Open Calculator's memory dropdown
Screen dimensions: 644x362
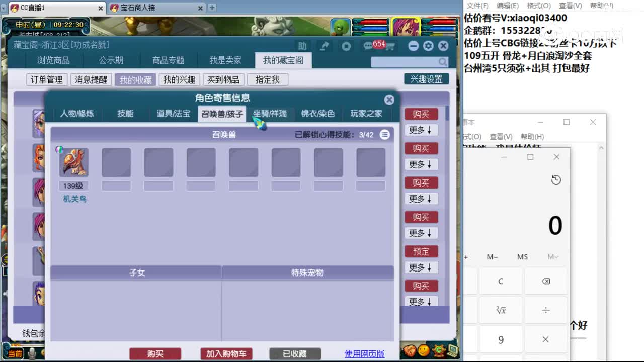(552, 256)
